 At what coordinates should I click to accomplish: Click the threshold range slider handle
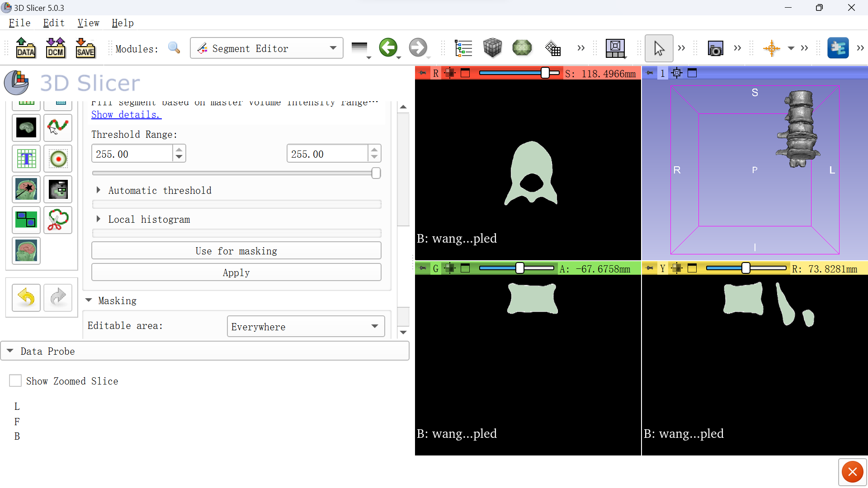click(376, 173)
